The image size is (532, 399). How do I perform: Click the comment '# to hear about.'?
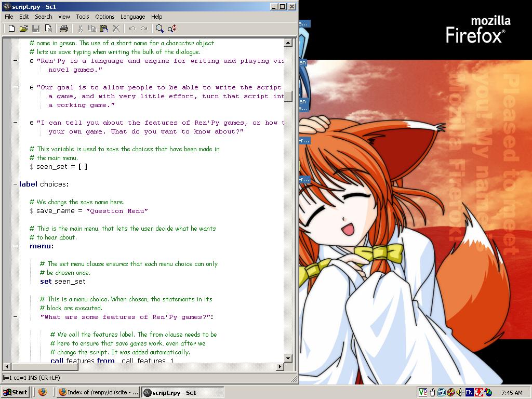coord(54,237)
